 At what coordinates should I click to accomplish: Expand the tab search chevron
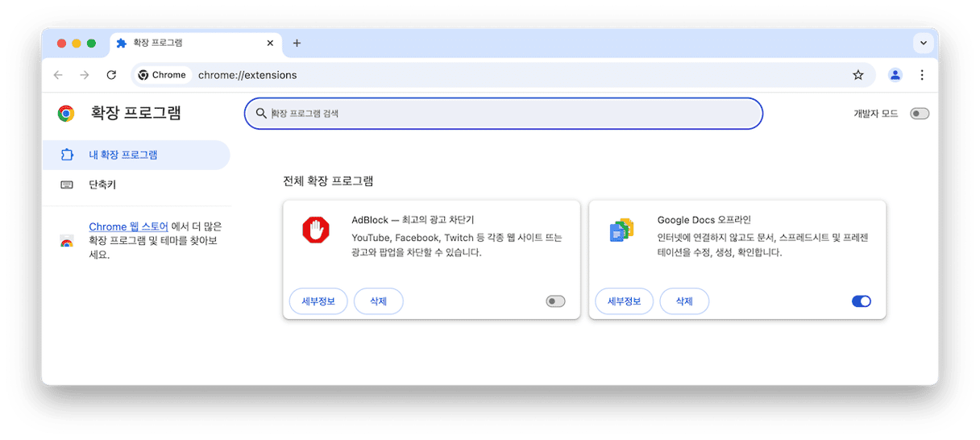pyautogui.click(x=923, y=43)
